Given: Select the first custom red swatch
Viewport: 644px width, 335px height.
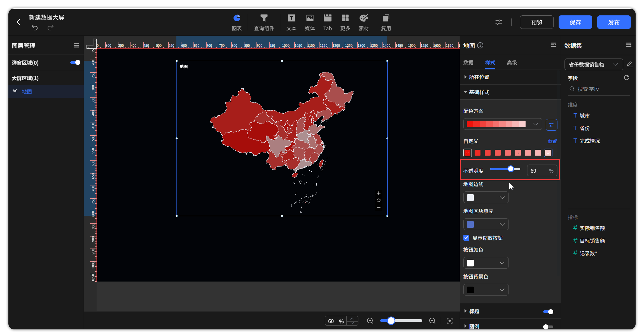Looking at the screenshot, I should pyautogui.click(x=468, y=153).
